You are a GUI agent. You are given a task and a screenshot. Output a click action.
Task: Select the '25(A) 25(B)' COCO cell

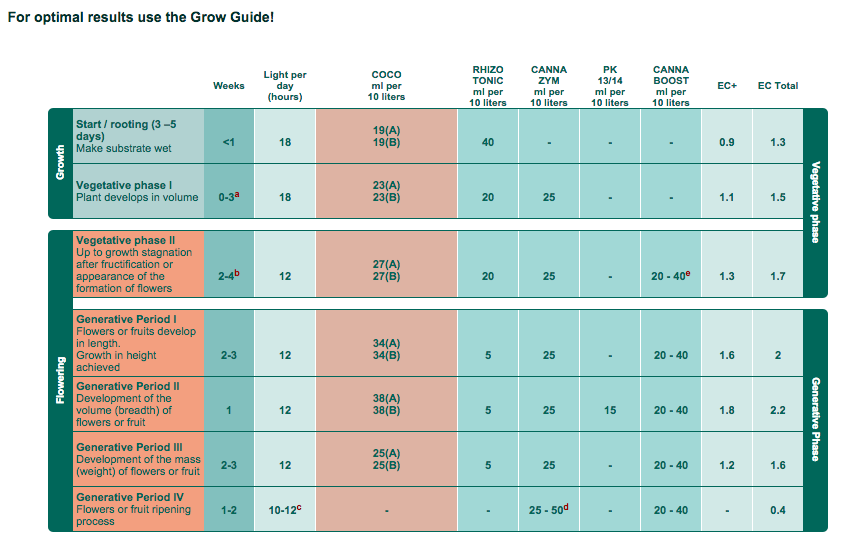pyautogui.click(x=387, y=459)
